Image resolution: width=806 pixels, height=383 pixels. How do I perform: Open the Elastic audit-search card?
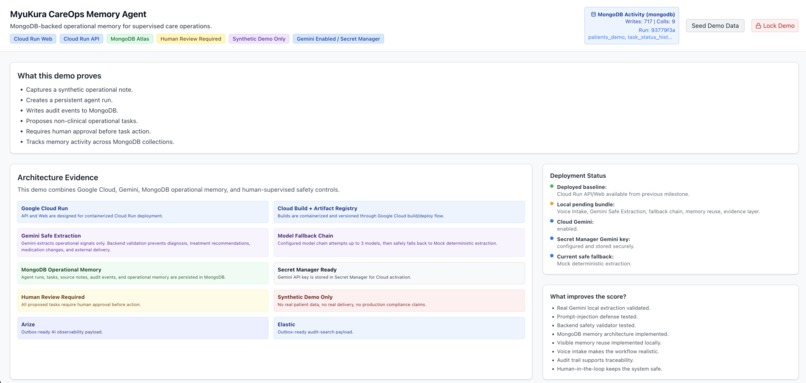(x=399, y=328)
